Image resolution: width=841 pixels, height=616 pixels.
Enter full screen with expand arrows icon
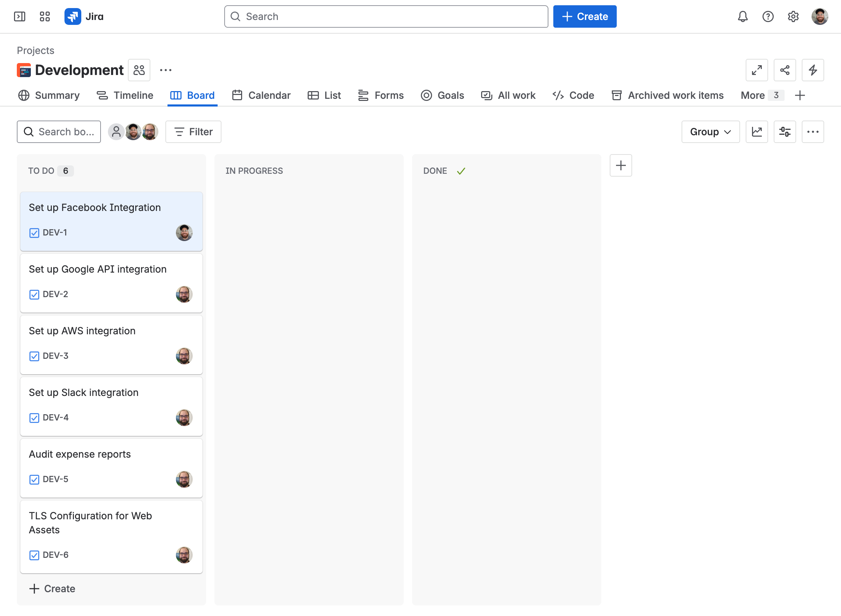point(756,70)
